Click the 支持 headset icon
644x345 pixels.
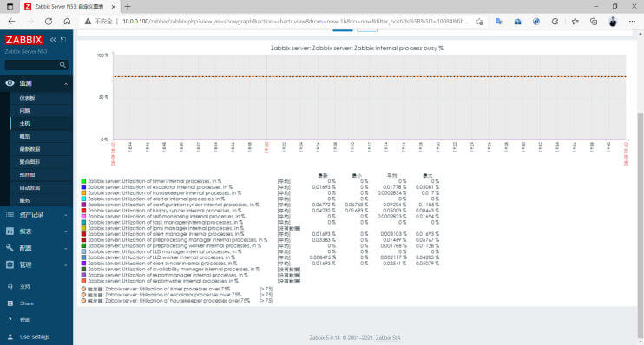tap(10, 287)
